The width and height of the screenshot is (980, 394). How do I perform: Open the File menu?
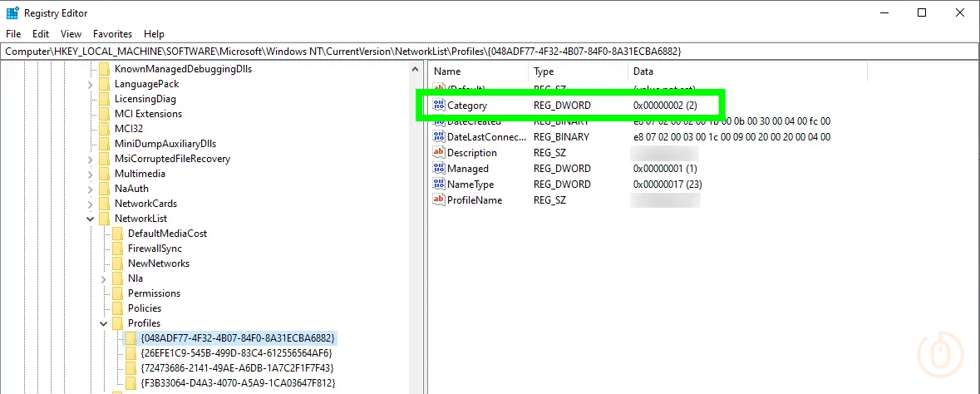click(x=13, y=34)
